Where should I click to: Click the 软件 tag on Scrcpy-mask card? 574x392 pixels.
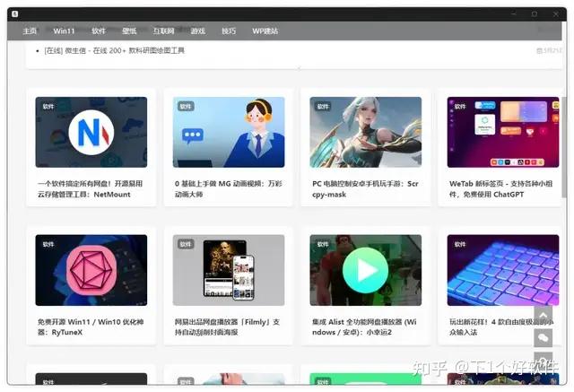pos(323,107)
